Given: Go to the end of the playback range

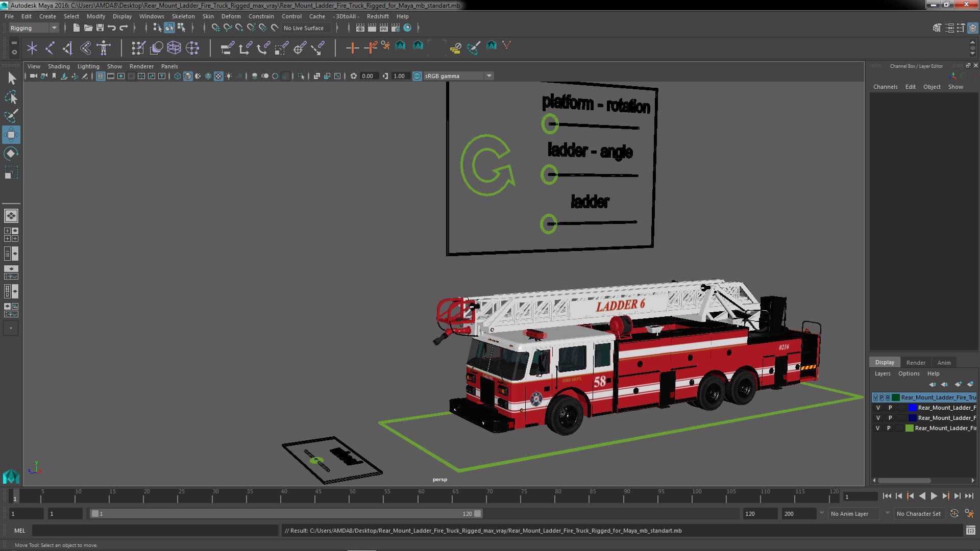Looking at the screenshot, I should (969, 496).
